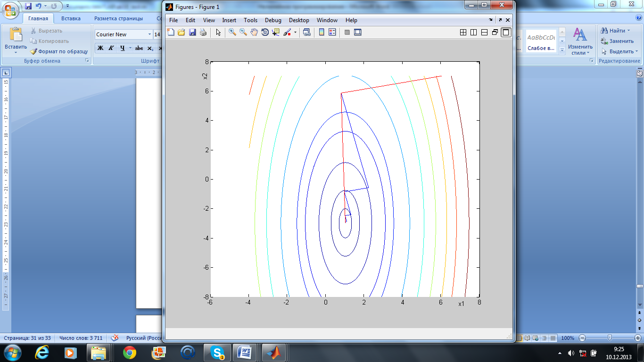Click the Найти find button
644x362 pixels.
tap(617, 31)
